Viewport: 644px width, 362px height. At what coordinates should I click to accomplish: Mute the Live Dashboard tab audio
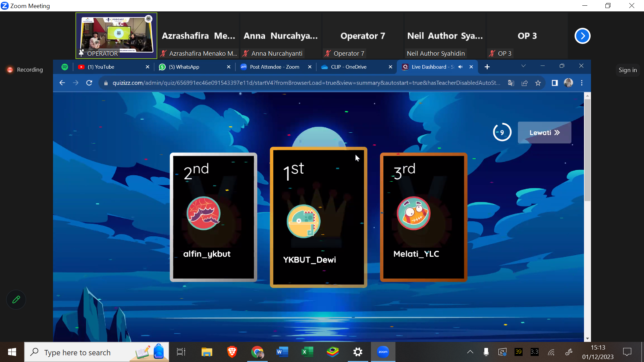pyautogui.click(x=461, y=67)
